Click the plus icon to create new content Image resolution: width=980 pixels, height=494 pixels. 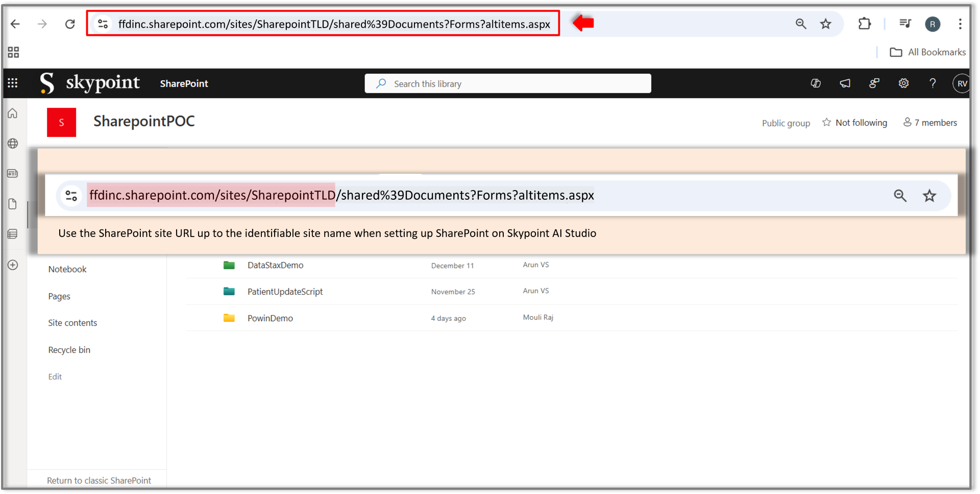click(x=12, y=265)
